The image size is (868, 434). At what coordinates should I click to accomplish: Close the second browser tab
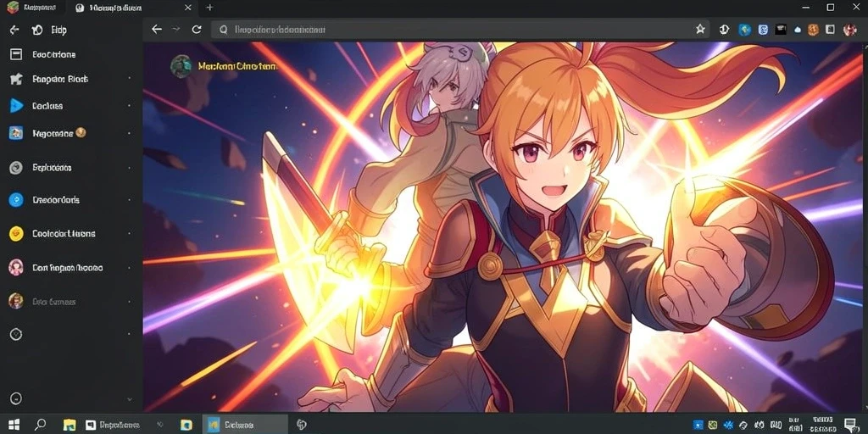pyautogui.click(x=188, y=8)
